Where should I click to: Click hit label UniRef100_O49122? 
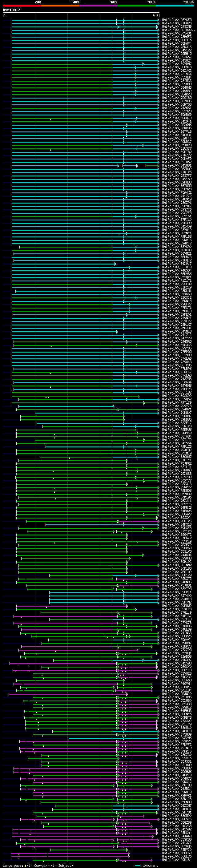177,50
